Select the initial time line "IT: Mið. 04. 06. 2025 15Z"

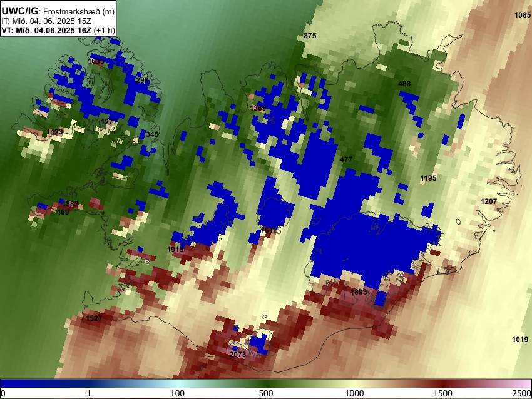tap(46, 21)
